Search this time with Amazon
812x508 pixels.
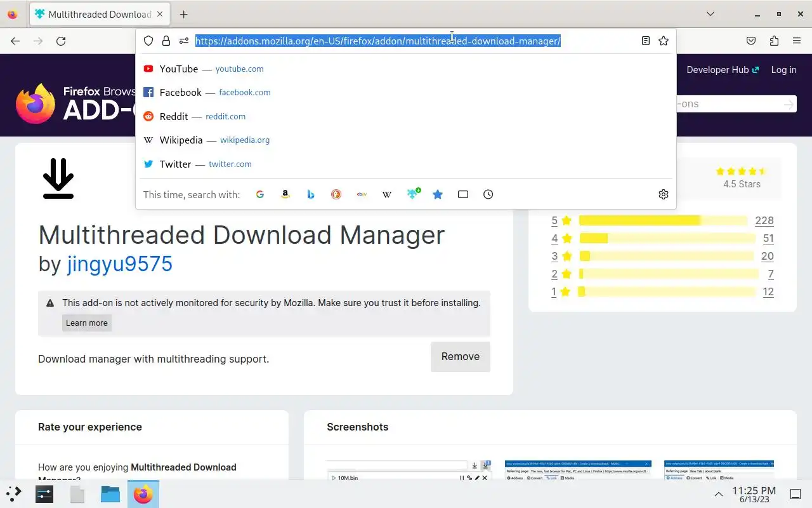285,194
